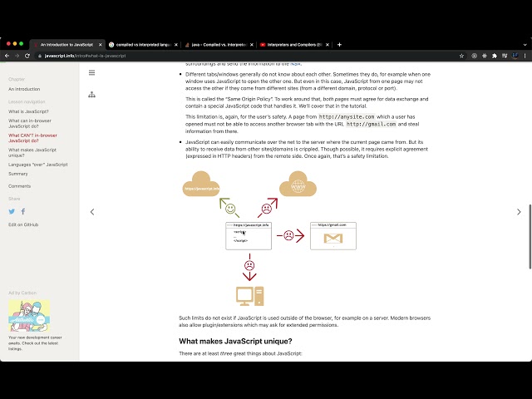Click the WWW cloud in diagram
Image resolution: width=532 pixels, height=399 pixels.
point(298,184)
